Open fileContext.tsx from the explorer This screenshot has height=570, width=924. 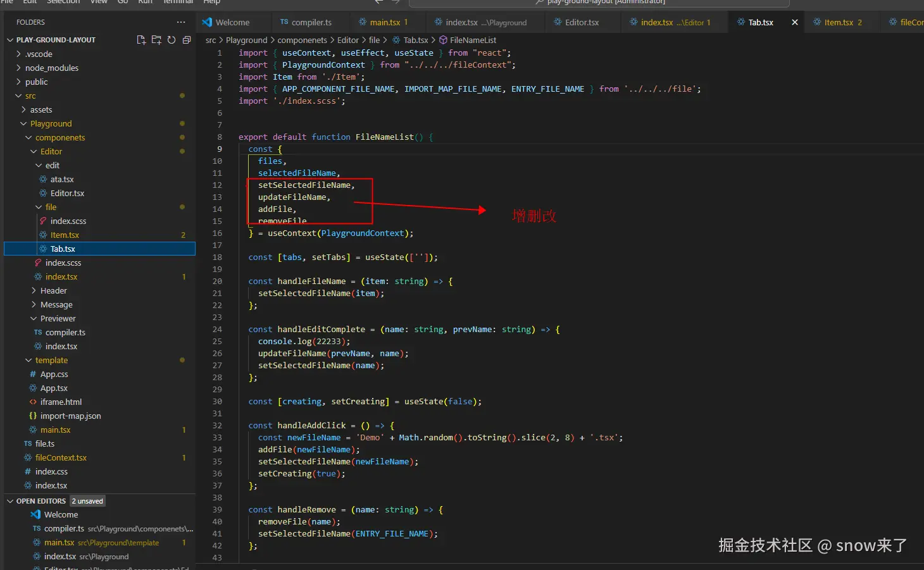pyautogui.click(x=61, y=457)
